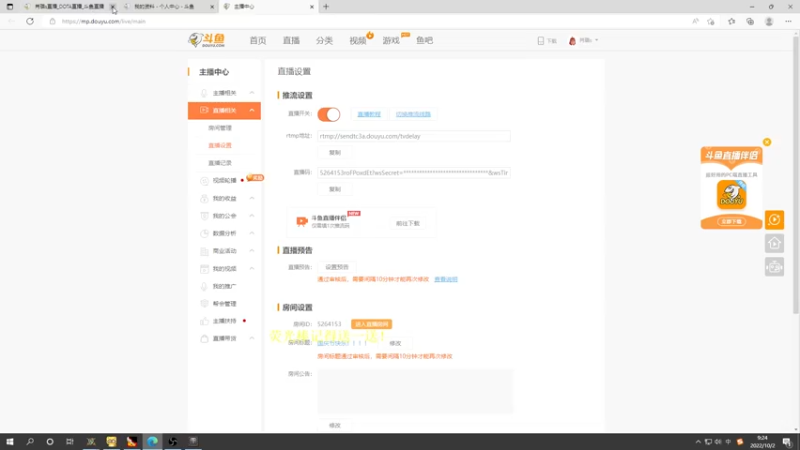Click the 我的推广 sidebar icon
The width and height of the screenshot is (800, 450).
pyautogui.click(x=204, y=286)
